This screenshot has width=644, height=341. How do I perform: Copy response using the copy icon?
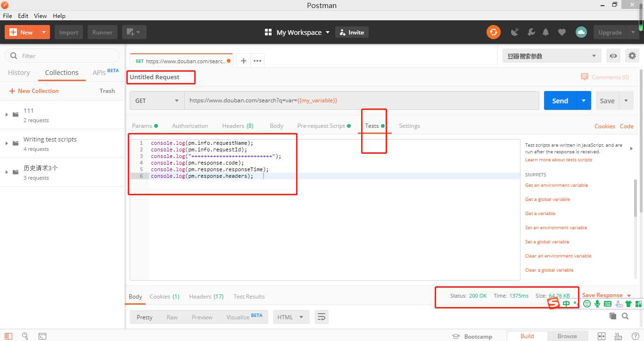pos(612,316)
